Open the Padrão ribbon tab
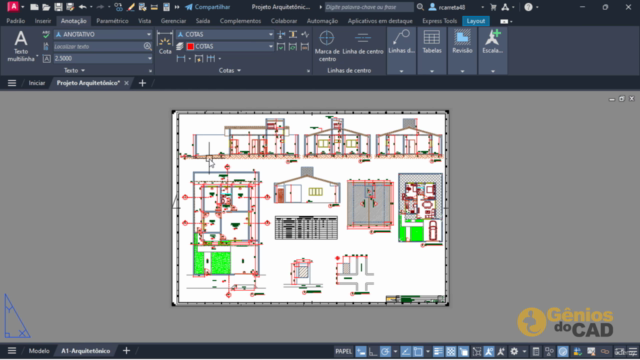The width and height of the screenshot is (640, 360). 16,21
